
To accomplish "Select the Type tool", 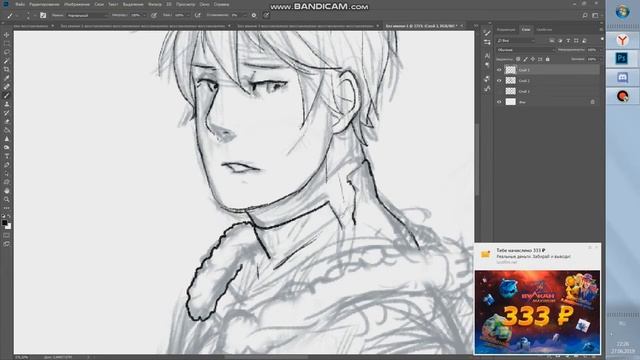I will pyautogui.click(x=7, y=156).
